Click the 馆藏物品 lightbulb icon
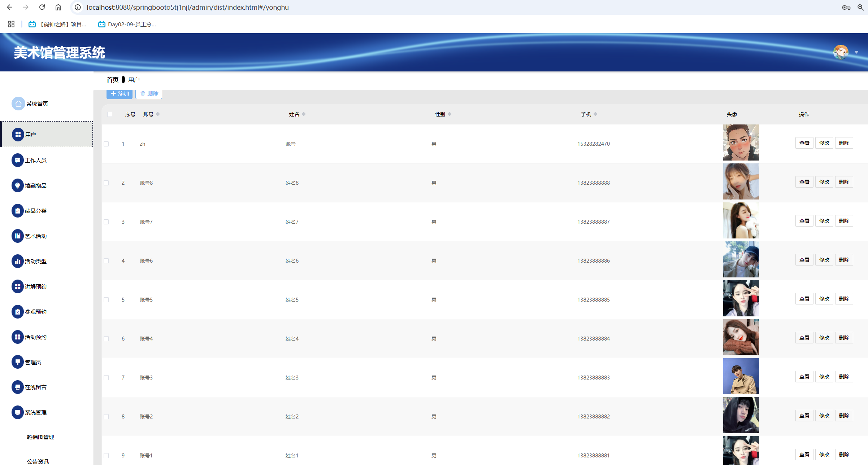 [17, 185]
